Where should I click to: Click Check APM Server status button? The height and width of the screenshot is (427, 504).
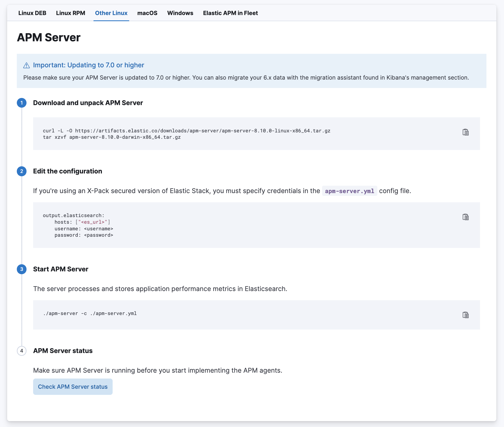click(x=73, y=387)
